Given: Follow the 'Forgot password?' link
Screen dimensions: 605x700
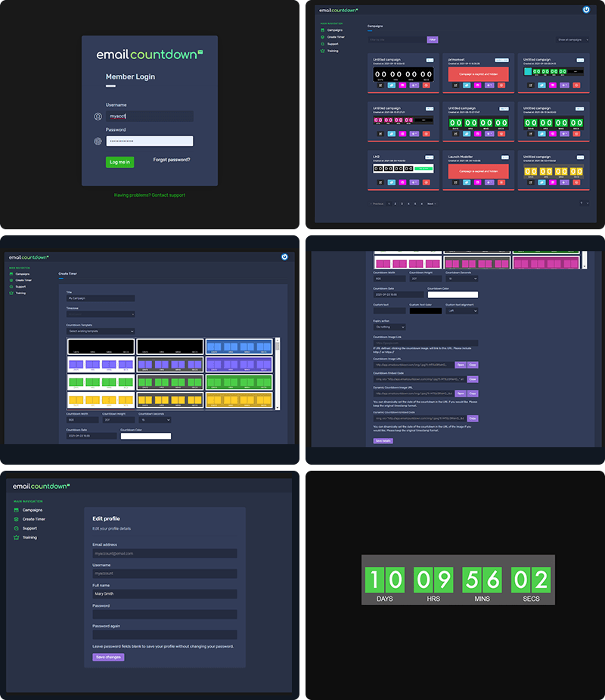Looking at the screenshot, I should point(172,160).
